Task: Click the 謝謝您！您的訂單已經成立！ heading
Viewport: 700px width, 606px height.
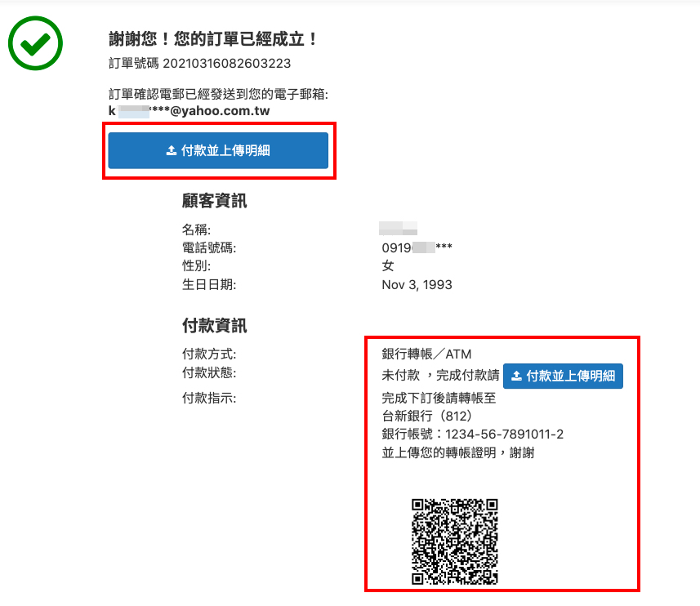Action: coord(213,39)
